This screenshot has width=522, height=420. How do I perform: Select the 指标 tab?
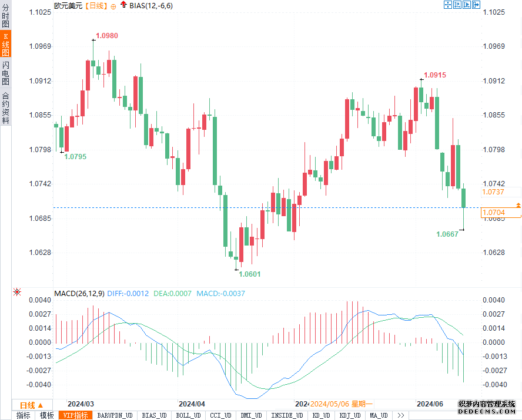24,415
